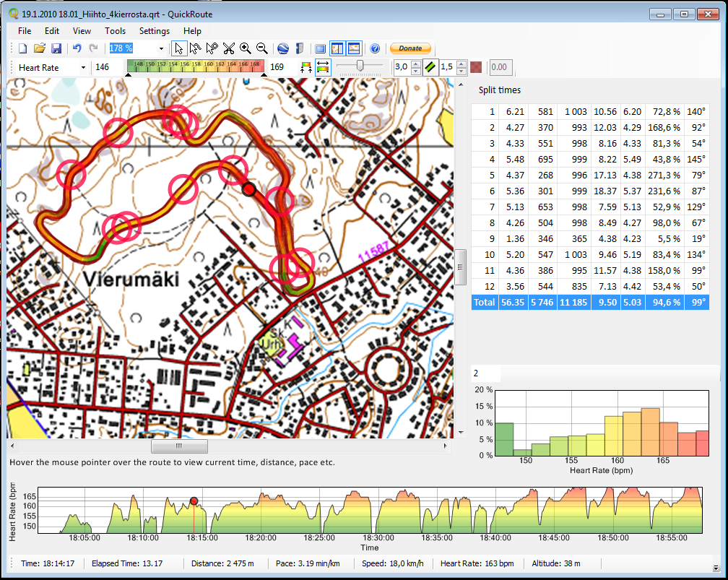
Task: Select split row 5 with 271,3 %
Action: click(x=590, y=176)
